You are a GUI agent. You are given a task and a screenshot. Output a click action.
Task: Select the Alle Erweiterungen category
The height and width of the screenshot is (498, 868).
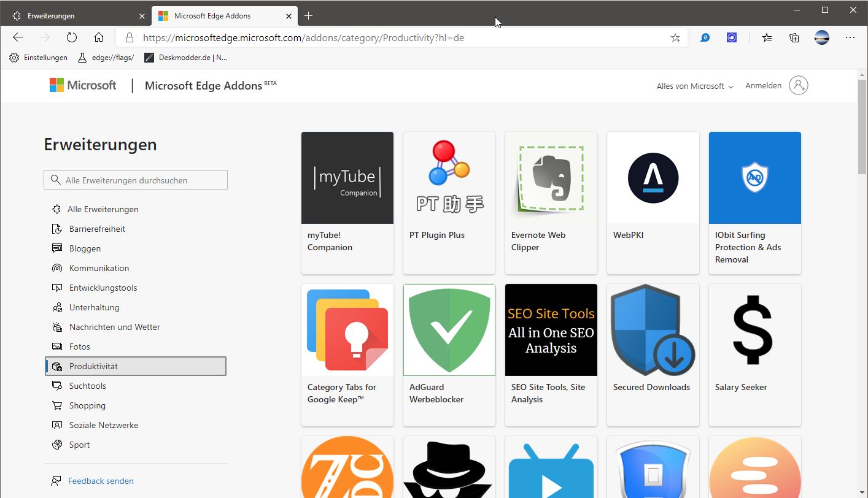coord(136,209)
